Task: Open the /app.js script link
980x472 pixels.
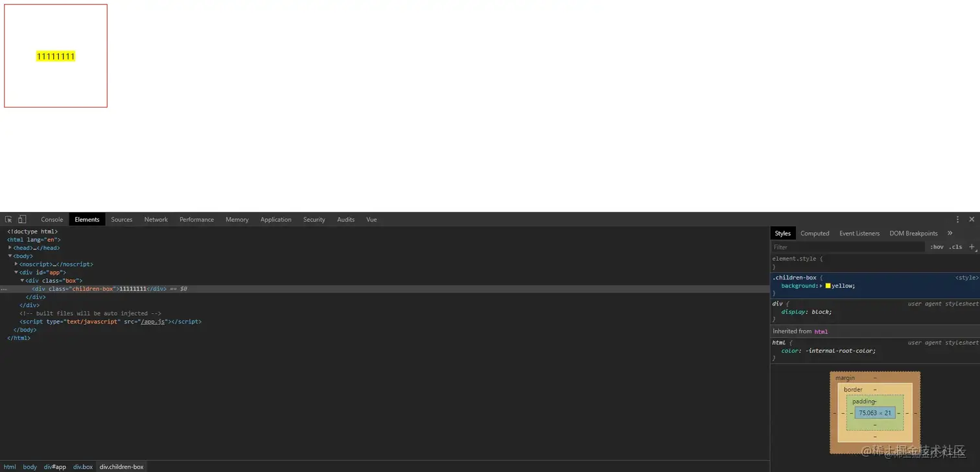Action: (x=154, y=322)
